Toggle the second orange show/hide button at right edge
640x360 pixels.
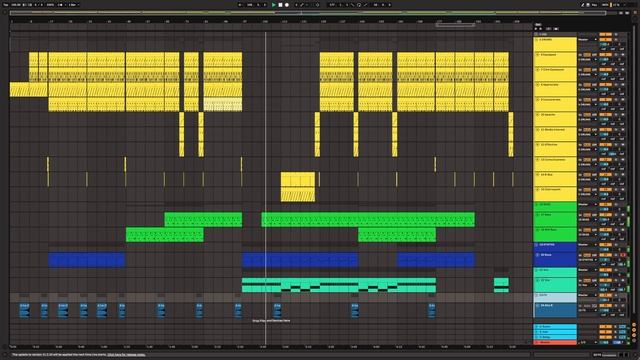pos(634,330)
